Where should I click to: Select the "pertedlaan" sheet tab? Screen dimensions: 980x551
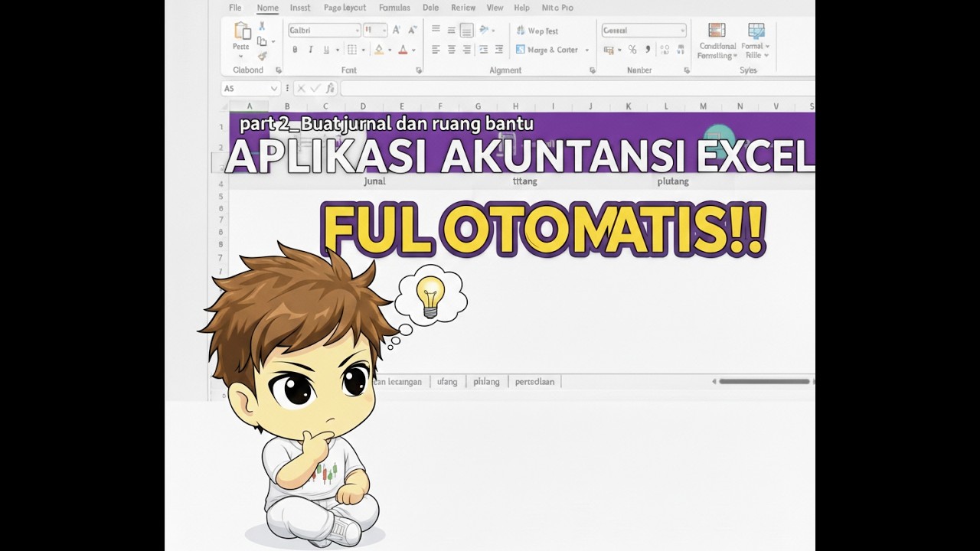pos(534,381)
